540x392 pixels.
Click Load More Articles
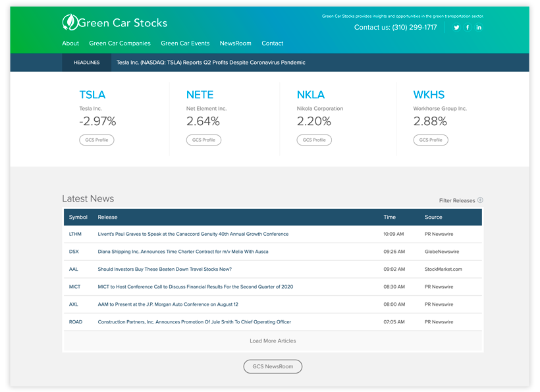(273, 341)
